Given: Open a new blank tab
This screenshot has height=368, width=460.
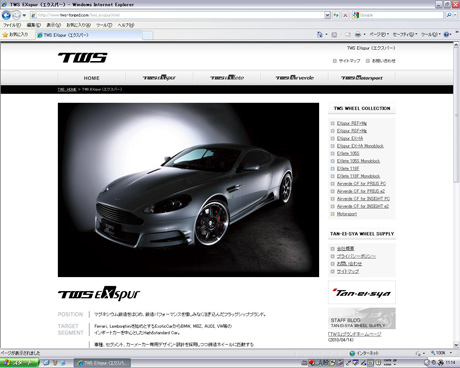Looking at the screenshot, I should (x=148, y=35).
